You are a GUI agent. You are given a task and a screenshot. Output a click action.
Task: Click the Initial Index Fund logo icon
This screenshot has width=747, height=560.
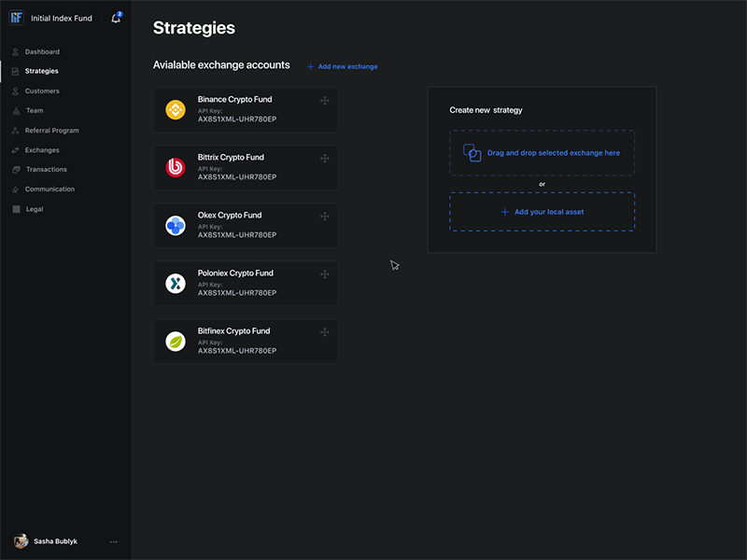click(16, 18)
